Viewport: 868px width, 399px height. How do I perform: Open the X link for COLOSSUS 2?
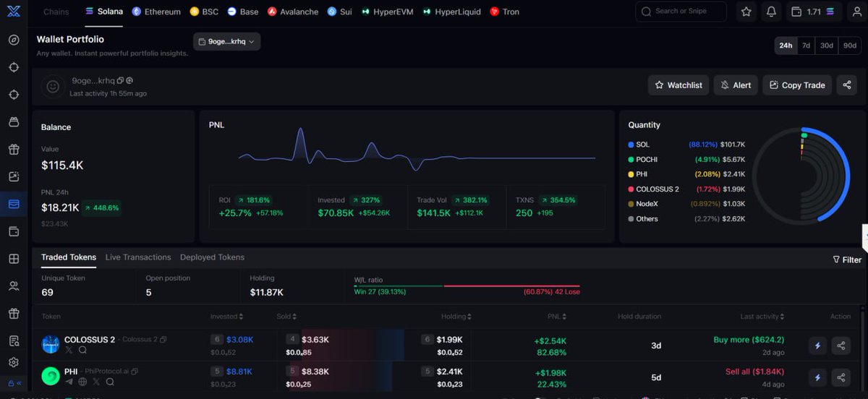(x=69, y=350)
